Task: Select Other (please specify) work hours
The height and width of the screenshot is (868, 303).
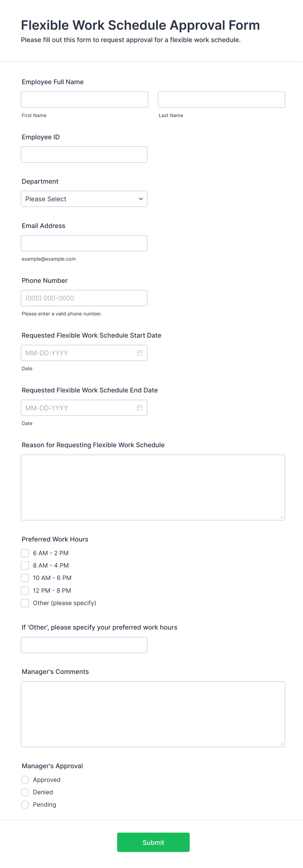Action: tap(24, 603)
